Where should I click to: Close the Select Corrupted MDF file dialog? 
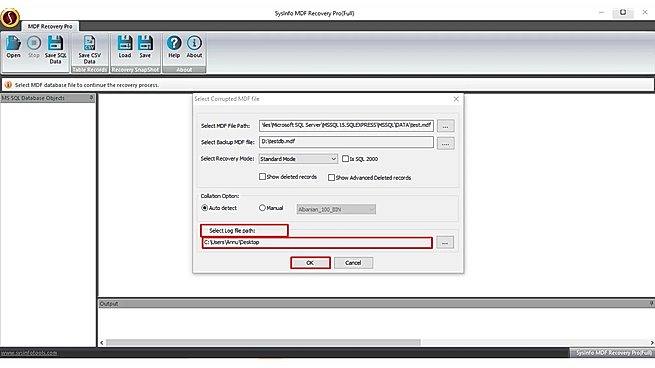[456, 99]
